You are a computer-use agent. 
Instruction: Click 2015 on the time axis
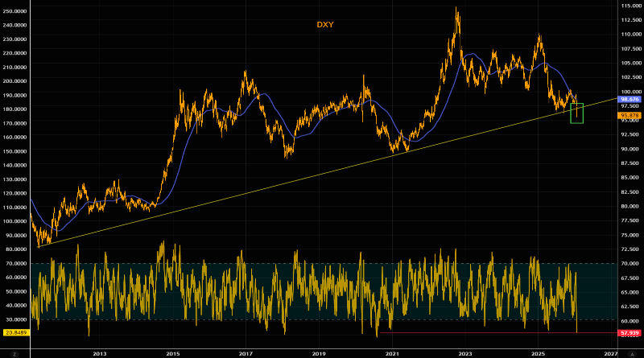coord(173,352)
